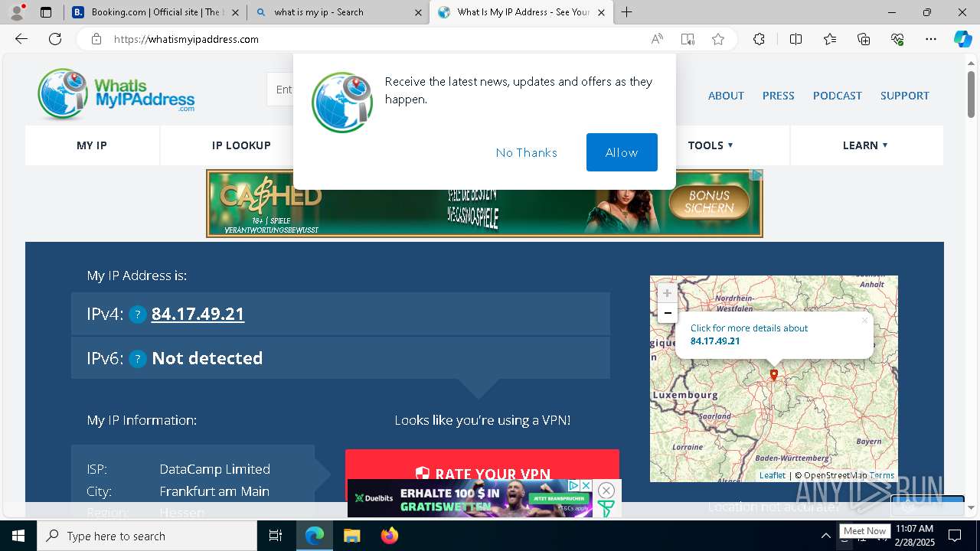Click the Windows taskbar search box
This screenshot has width=980, height=551.
coord(147,536)
